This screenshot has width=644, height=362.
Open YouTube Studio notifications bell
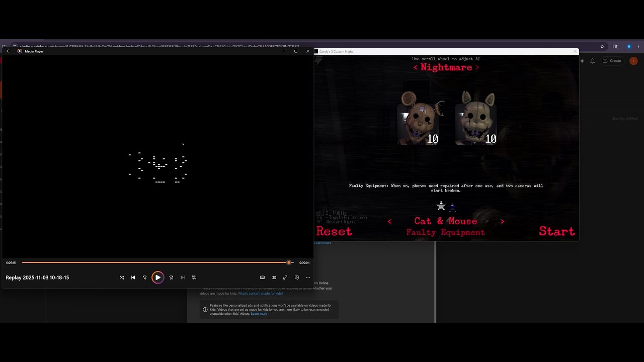(593, 61)
